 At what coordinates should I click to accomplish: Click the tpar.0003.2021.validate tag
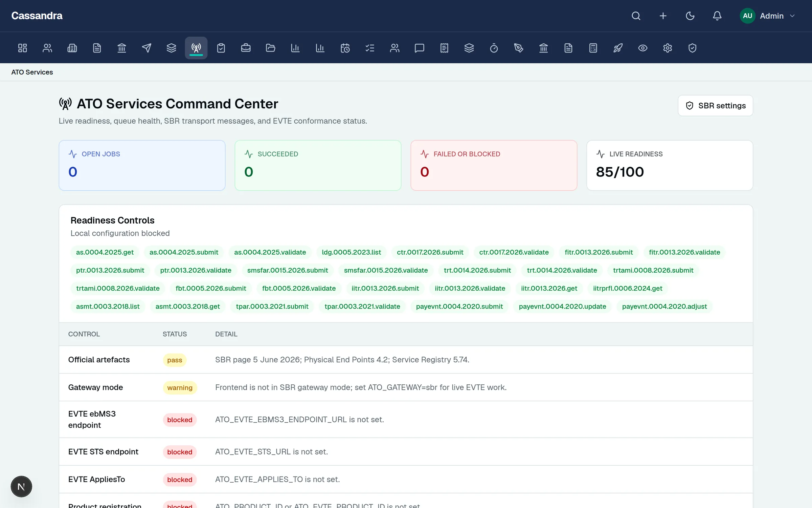coord(362,306)
